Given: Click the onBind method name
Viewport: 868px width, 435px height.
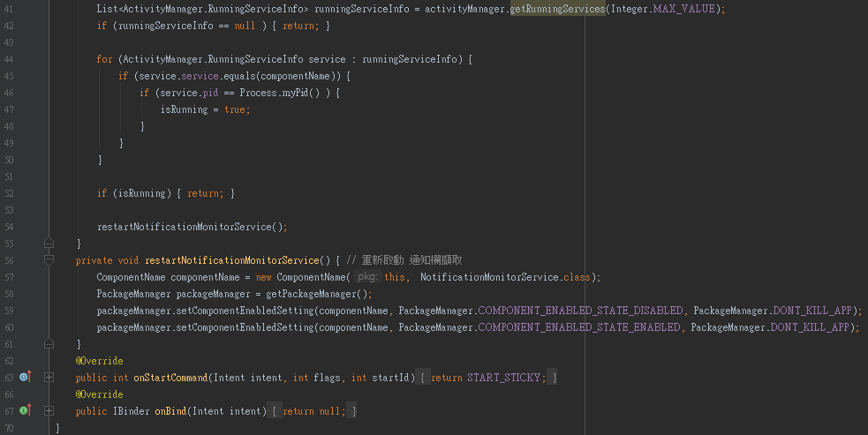Looking at the screenshot, I should point(170,410).
